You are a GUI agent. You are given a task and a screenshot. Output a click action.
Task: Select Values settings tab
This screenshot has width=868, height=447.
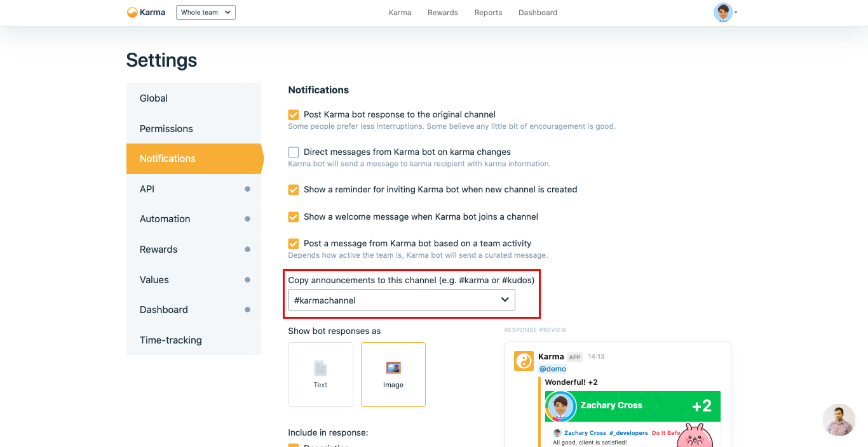point(194,279)
